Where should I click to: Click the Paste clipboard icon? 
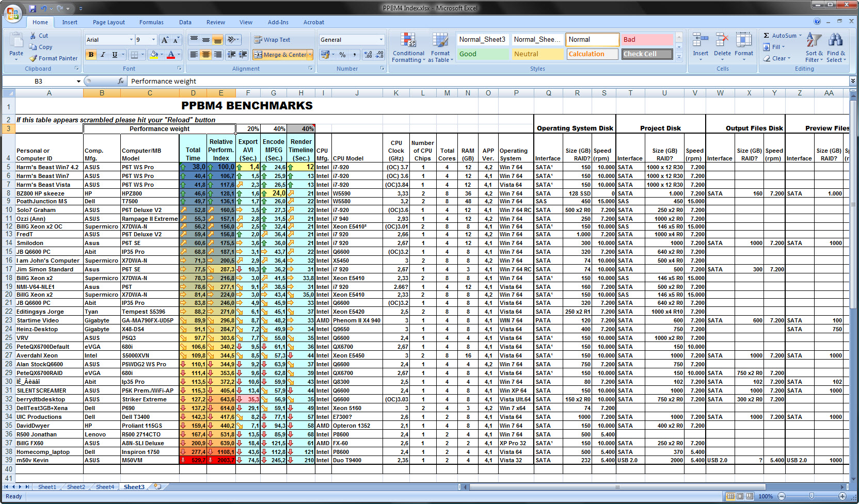16,40
